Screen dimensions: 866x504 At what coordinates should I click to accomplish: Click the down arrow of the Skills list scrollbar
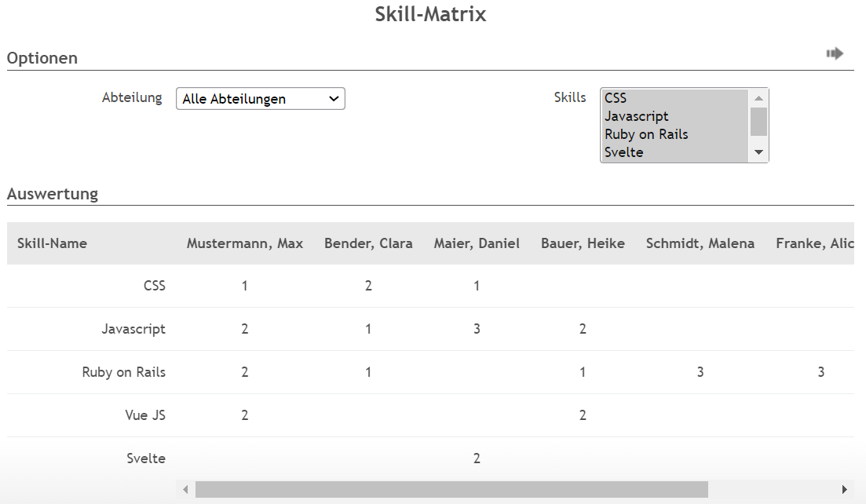point(758,153)
